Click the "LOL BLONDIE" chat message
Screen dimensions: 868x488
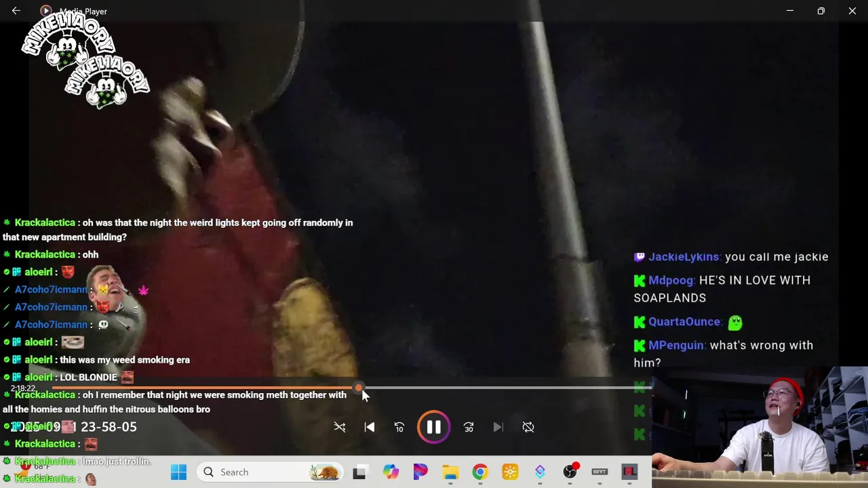click(x=88, y=378)
